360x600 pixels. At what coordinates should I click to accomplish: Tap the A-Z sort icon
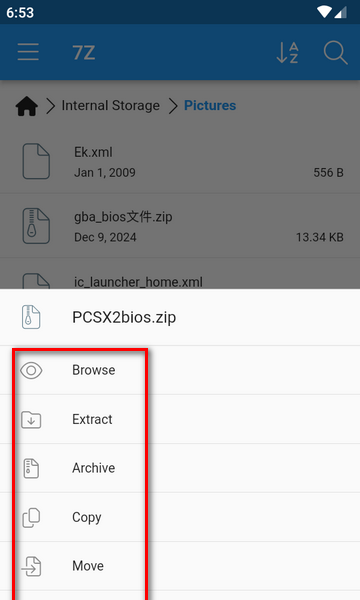[x=287, y=52]
